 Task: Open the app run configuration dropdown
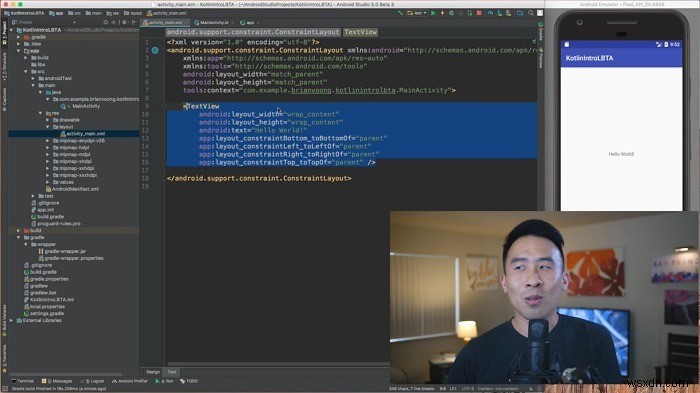417,13
